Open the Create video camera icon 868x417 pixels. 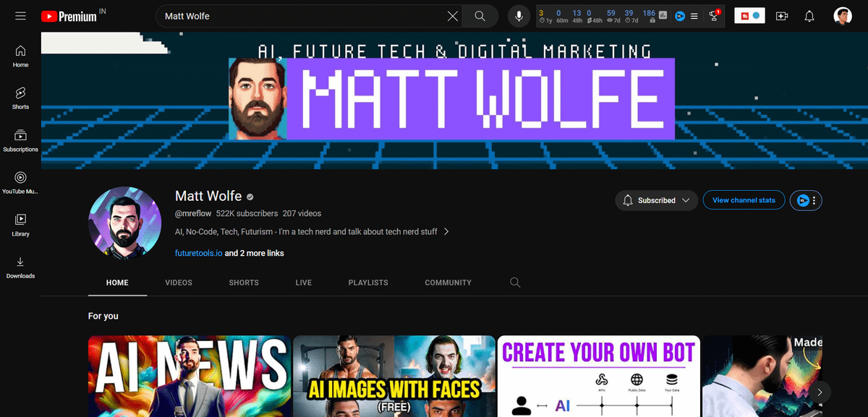click(x=782, y=16)
